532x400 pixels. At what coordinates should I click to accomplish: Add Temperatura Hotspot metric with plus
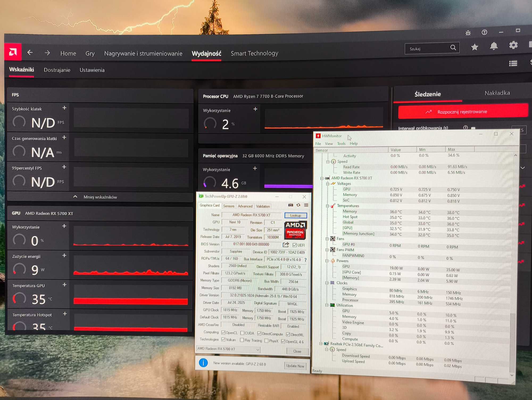pyautogui.click(x=65, y=314)
